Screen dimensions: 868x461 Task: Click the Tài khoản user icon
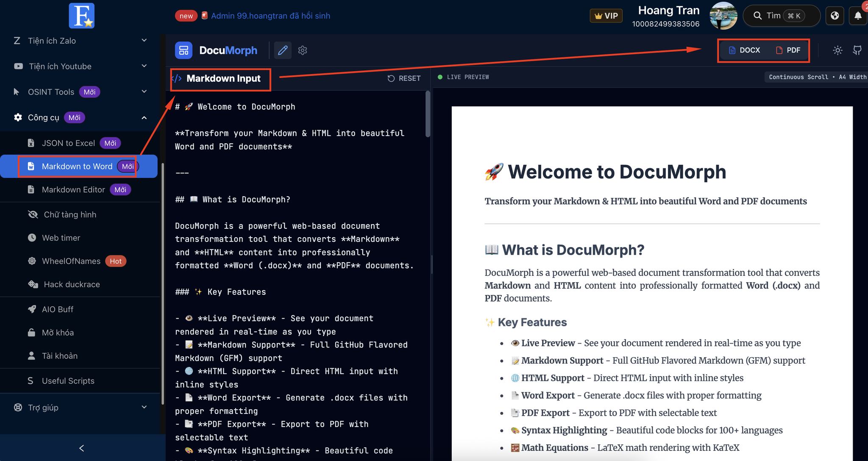[x=31, y=356]
